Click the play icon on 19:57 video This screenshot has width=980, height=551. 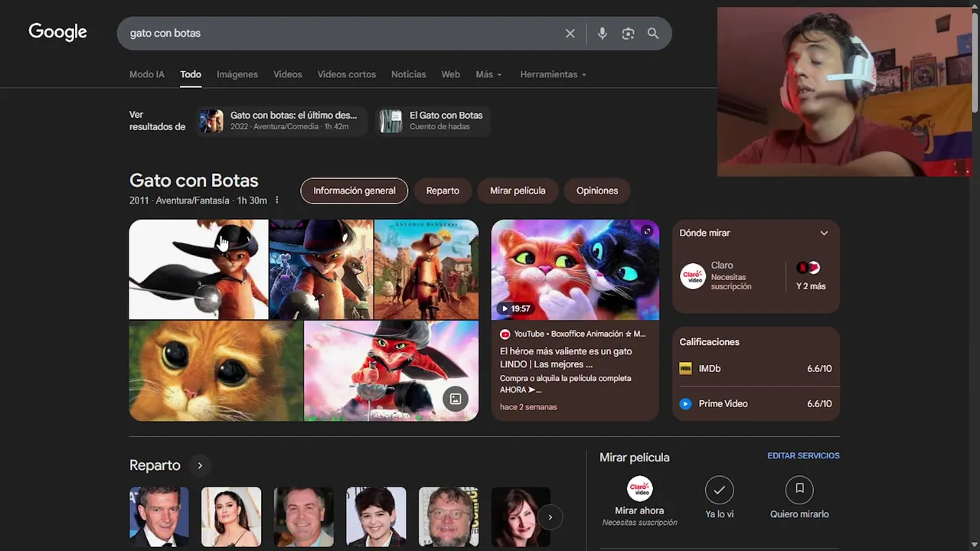click(504, 308)
